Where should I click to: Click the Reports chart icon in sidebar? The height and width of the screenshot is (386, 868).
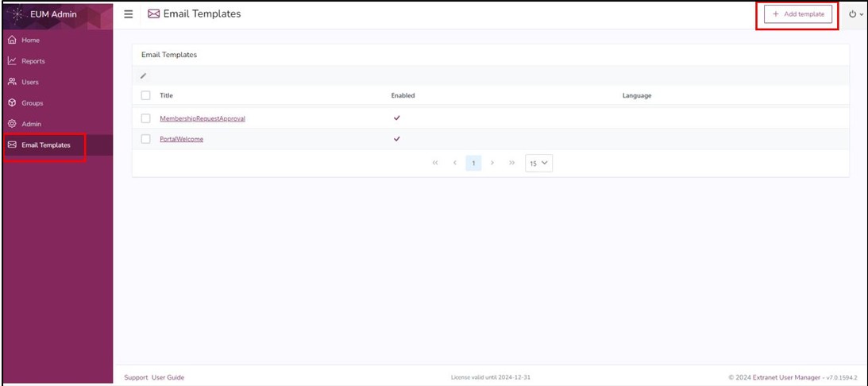click(x=12, y=61)
